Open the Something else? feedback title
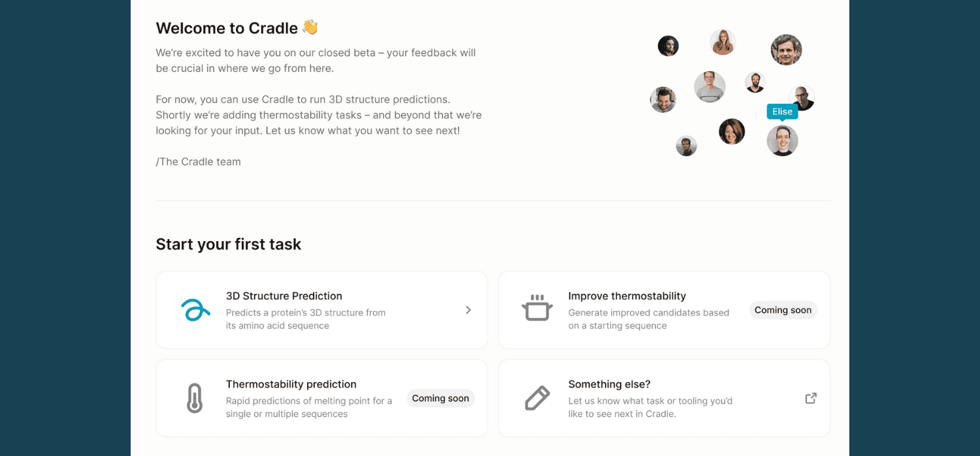Image resolution: width=980 pixels, height=456 pixels. coord(609,384)
